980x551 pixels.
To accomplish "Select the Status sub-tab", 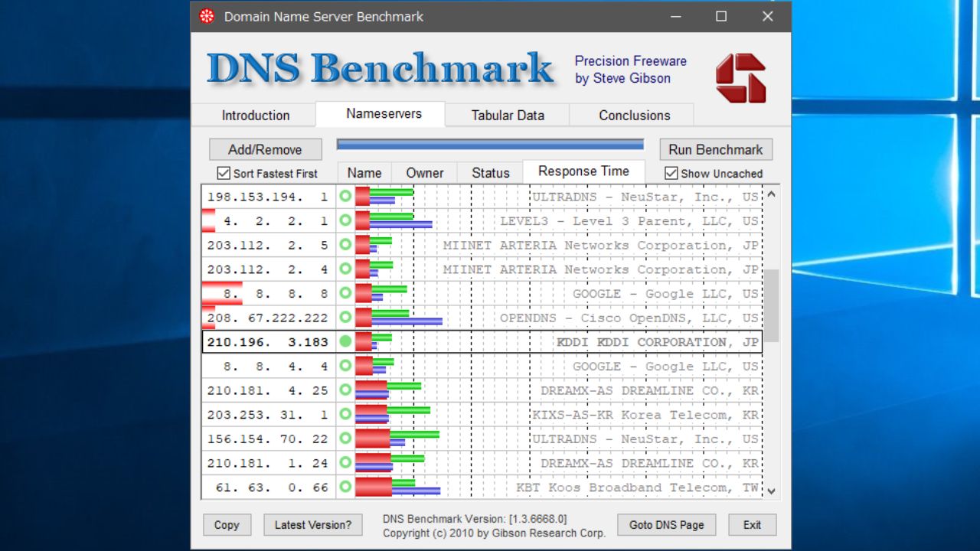I will point(491,173).
